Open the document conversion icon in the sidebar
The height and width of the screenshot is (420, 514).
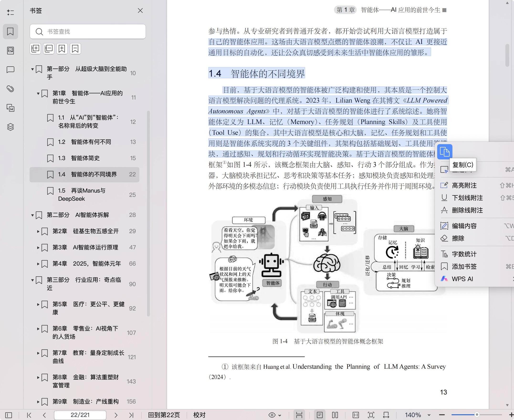(x=10, y=108)
